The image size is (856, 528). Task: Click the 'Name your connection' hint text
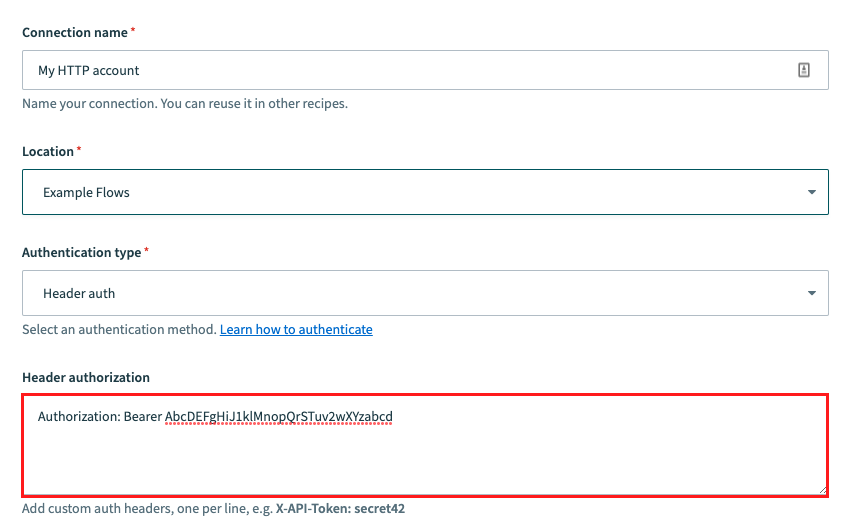click(x=185, y=104)
